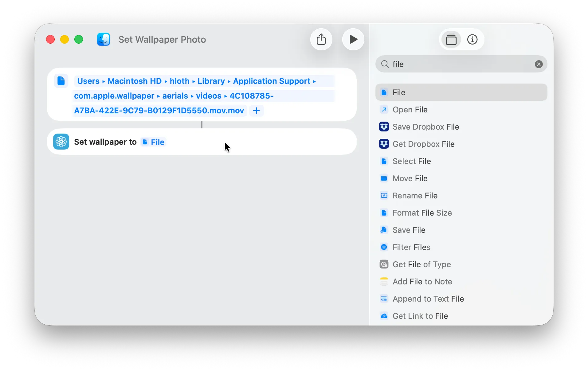Screen dimensions: 588x371
Task: Choose the 'Rename File' action
Action: (461, 196)
